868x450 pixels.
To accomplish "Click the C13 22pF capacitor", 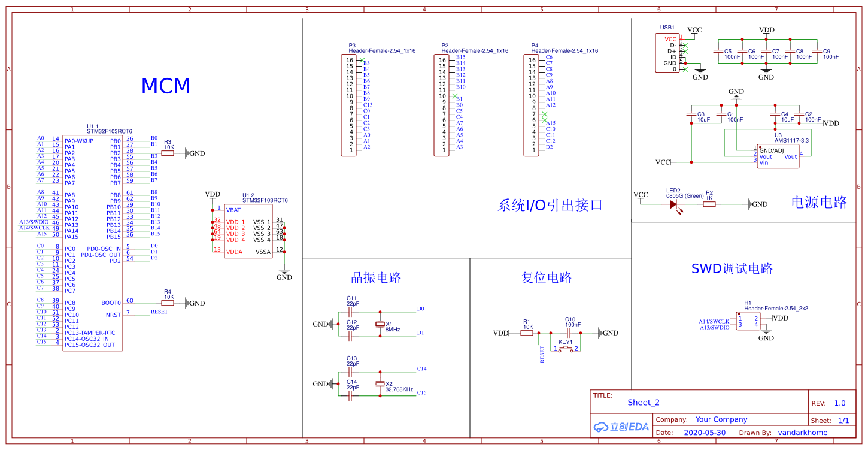I will pos(350,372).
